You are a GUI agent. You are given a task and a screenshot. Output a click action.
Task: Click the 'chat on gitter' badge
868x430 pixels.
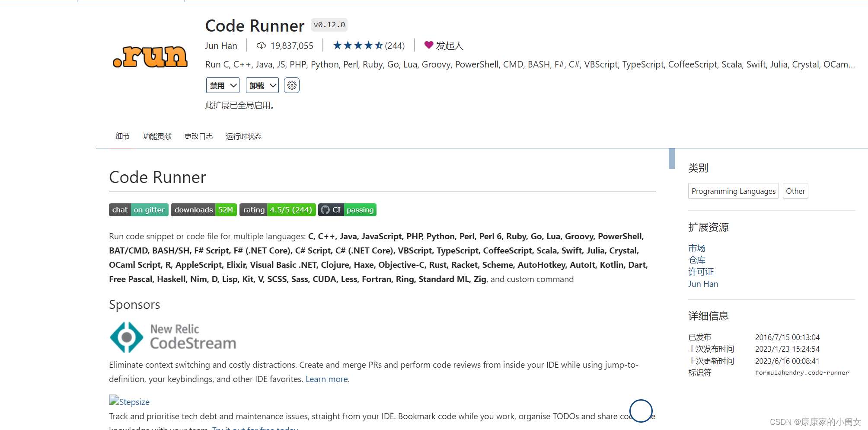pos(138,210)
